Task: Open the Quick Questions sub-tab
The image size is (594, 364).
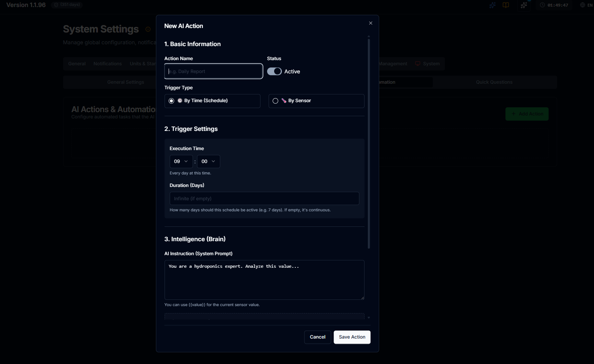Action: [x=494, y=82]
